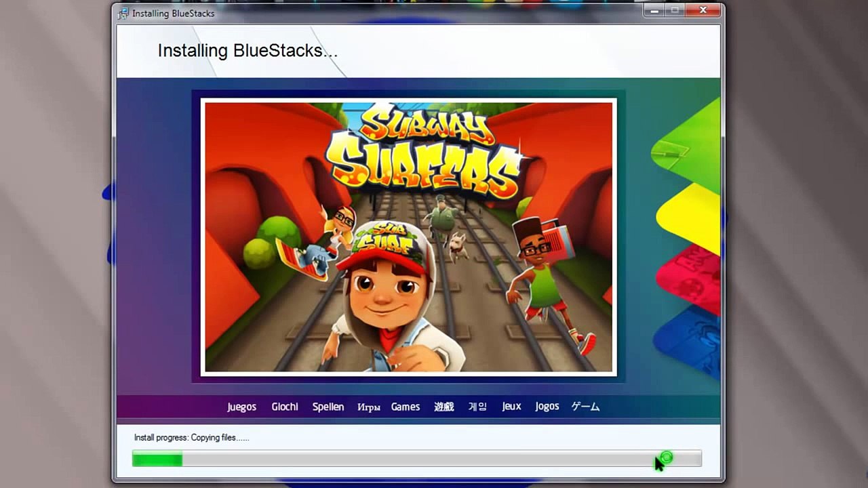Click the yellow BlueStacks logo layer
Viewport: 868px width, 488px height.
point(688,218)
